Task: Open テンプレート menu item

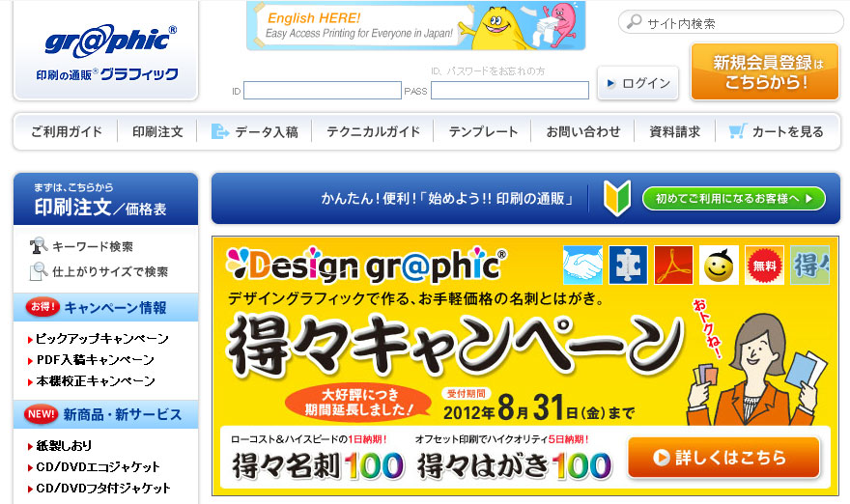Action: point(483,131)
